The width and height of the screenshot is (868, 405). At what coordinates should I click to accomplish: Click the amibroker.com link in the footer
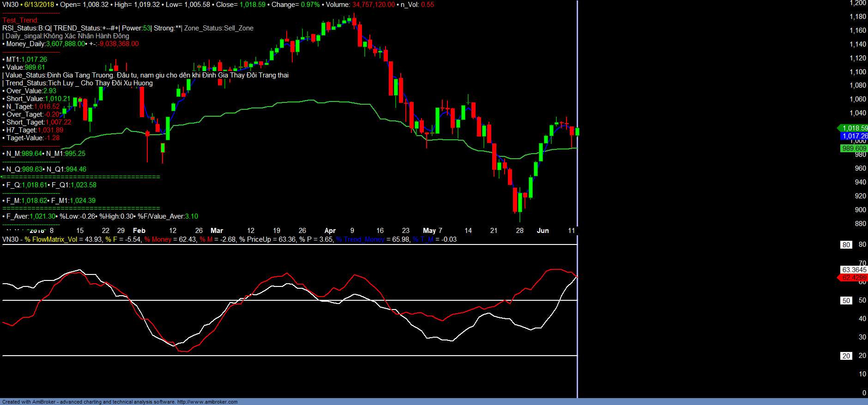[x=207, y=402]
